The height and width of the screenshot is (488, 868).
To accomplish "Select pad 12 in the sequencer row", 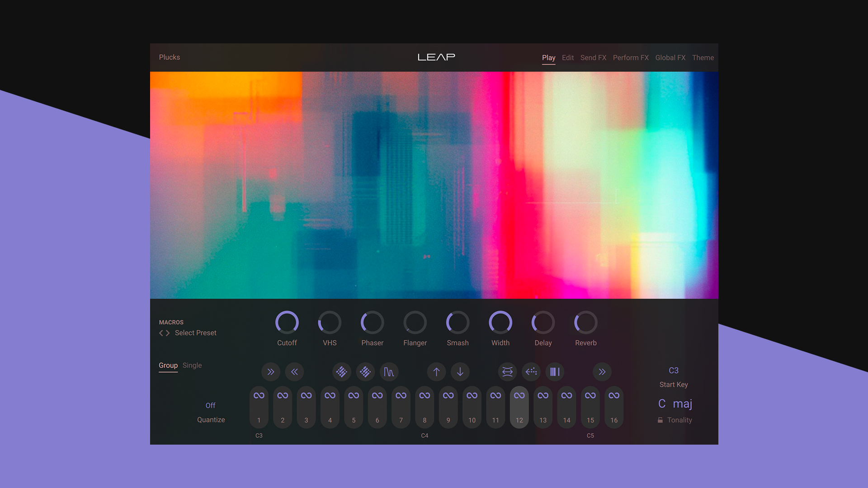I will tap(519, 407).
